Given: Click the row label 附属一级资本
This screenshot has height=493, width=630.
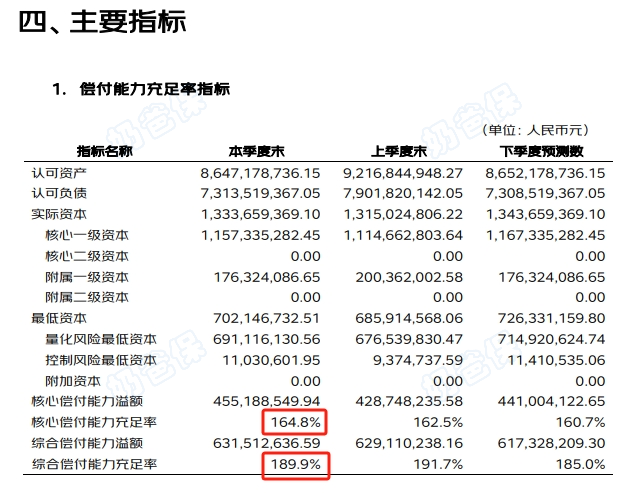Looking at the screenshot, I should tap(87, 277).
